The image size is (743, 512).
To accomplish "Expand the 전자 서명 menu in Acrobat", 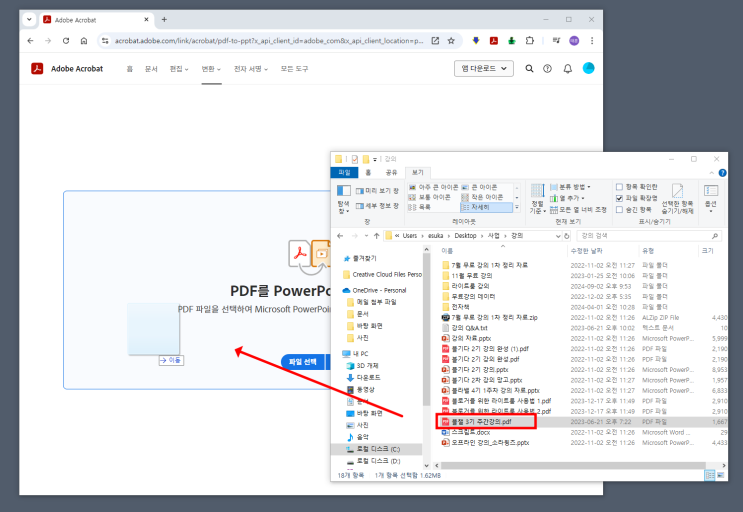I will pyautogui.click(x=251, y=69).
